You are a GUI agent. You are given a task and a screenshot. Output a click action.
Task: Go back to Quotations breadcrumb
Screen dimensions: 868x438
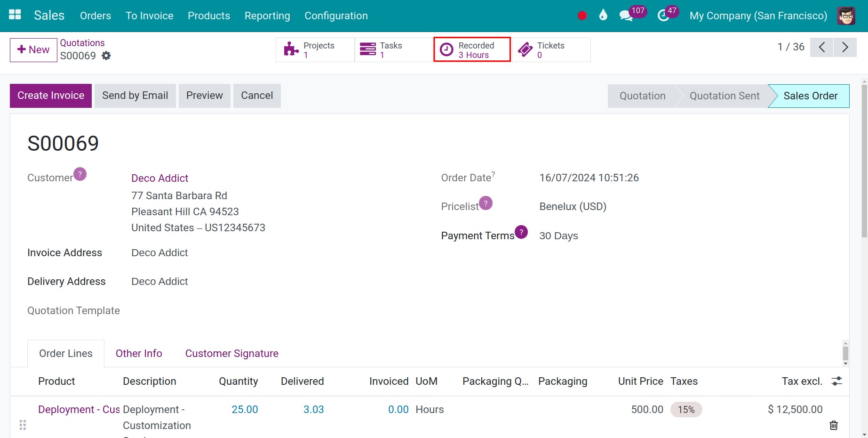coord(82,43)
